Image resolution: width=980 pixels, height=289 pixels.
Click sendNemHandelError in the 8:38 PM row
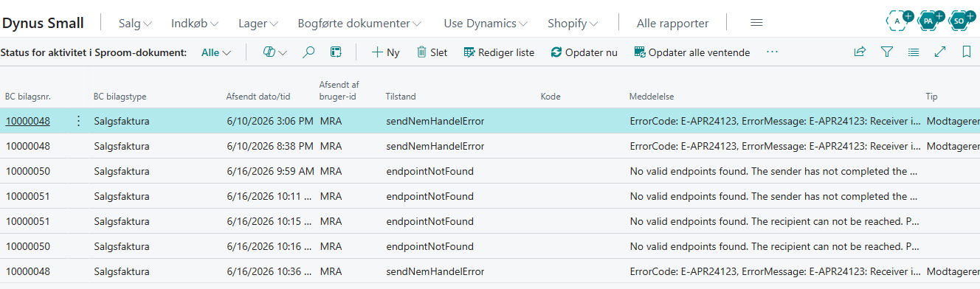(x=435, y=146)
